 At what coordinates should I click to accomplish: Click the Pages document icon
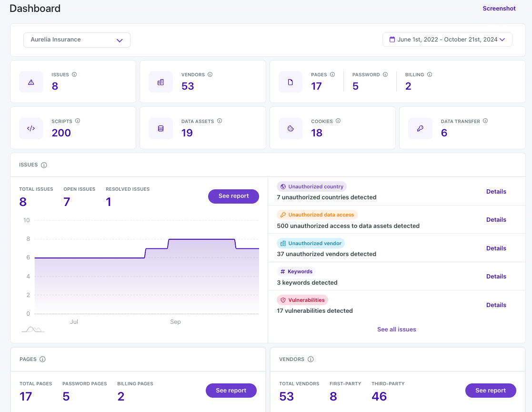[x=291, y=82]
